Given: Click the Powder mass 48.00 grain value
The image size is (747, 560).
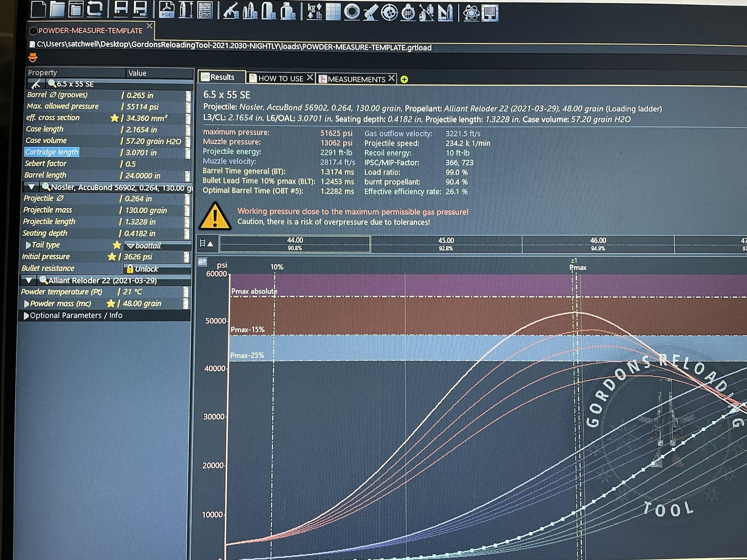Looking at the screenshot, I should (142, 304).
